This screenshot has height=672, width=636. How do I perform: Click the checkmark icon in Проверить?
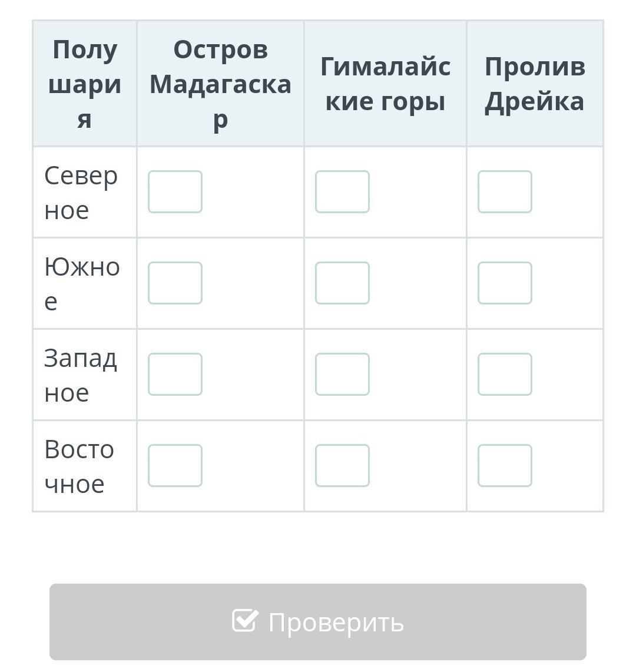coord(245,620)
